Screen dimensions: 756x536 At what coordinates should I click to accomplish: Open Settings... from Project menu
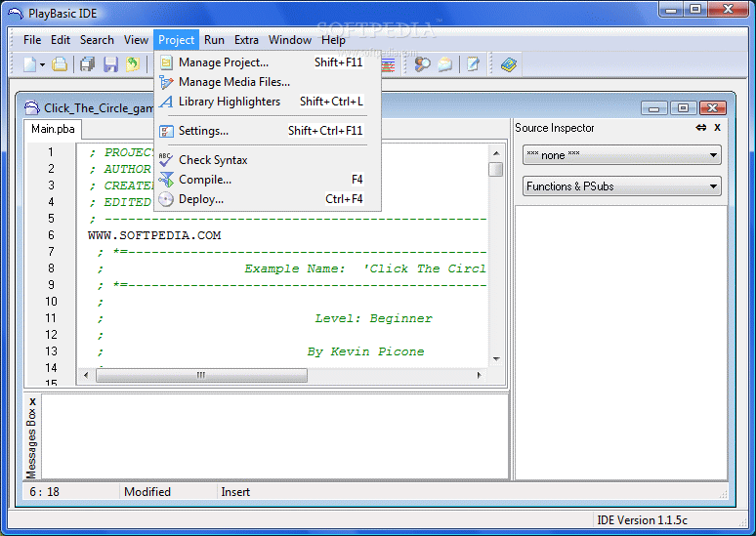(267, 131)
